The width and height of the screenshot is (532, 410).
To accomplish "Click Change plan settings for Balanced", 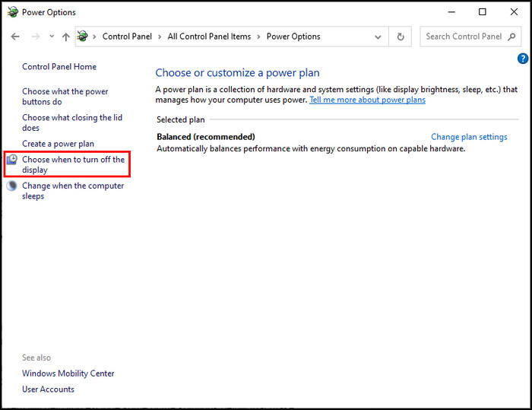I will 469,137.
